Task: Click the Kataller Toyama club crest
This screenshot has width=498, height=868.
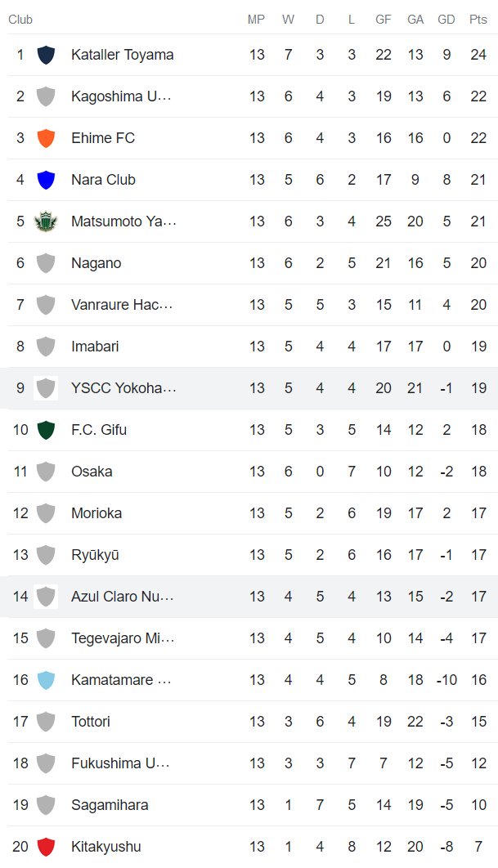Action: pos(47,54)
